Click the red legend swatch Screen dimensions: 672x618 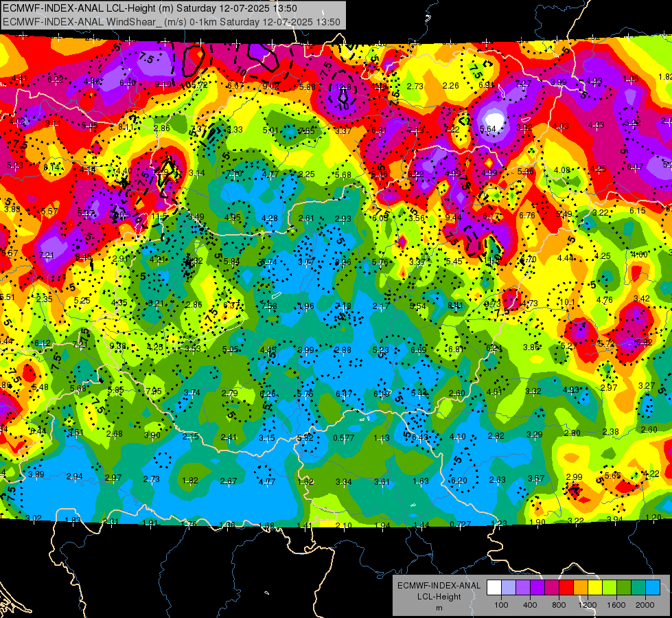(566, 588)
